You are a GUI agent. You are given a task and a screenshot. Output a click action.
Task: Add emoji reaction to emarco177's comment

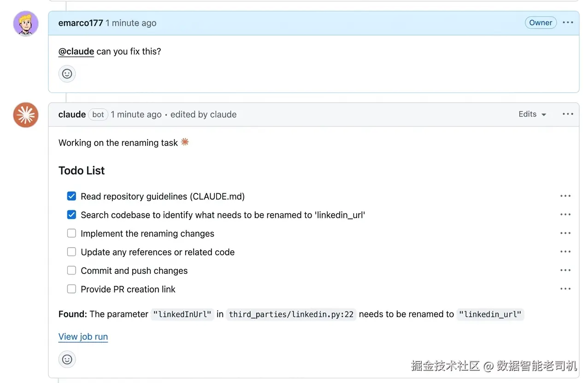67,74
